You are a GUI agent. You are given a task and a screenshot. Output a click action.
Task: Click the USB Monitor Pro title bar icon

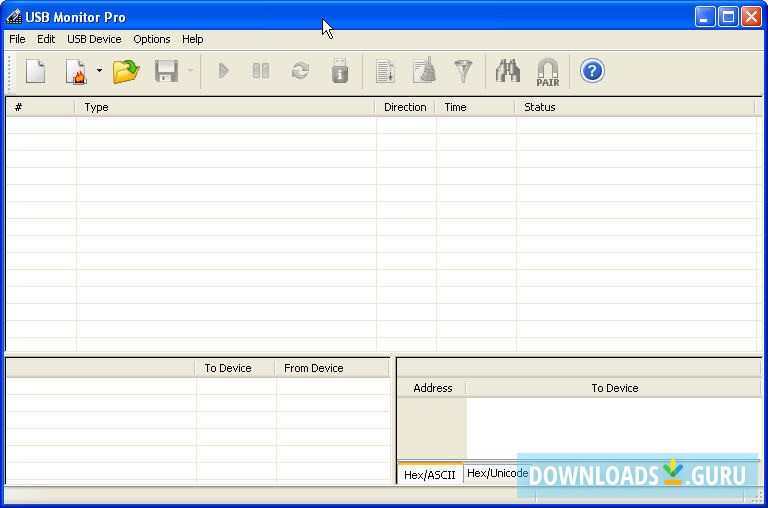click(14, 17)
